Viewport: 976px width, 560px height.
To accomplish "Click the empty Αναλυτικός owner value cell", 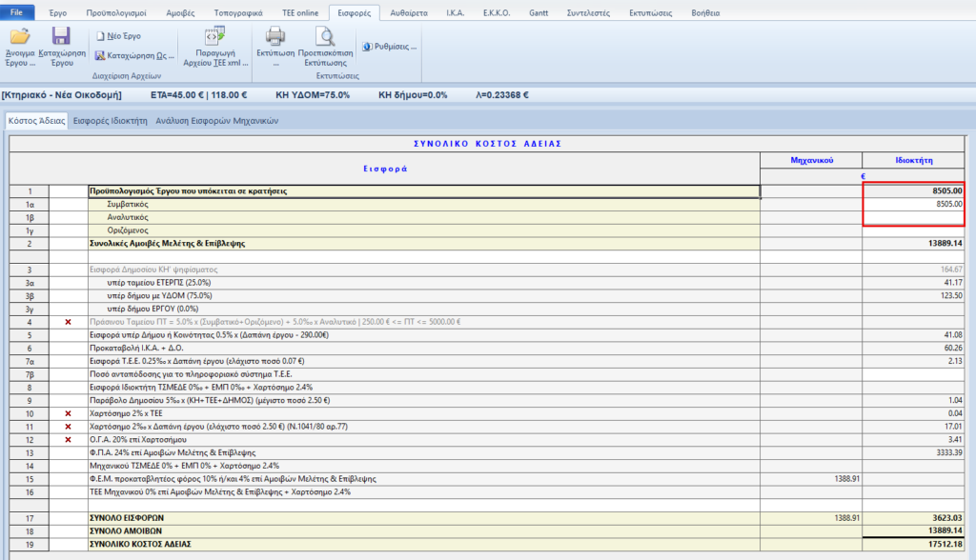I will (x=913, y=217).
